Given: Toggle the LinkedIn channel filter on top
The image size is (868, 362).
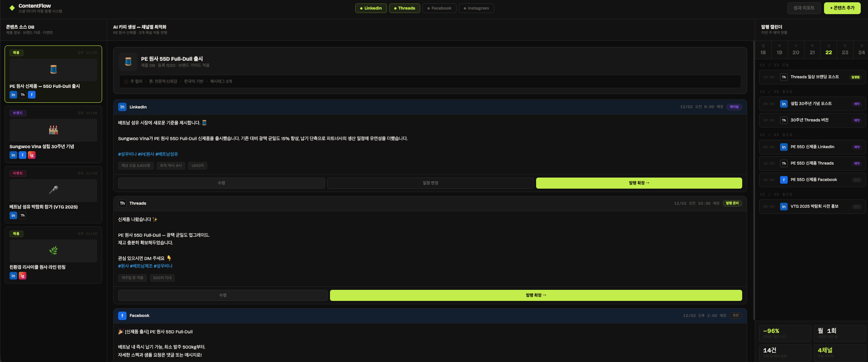Looking at the screenshot, I should (371, 8).
